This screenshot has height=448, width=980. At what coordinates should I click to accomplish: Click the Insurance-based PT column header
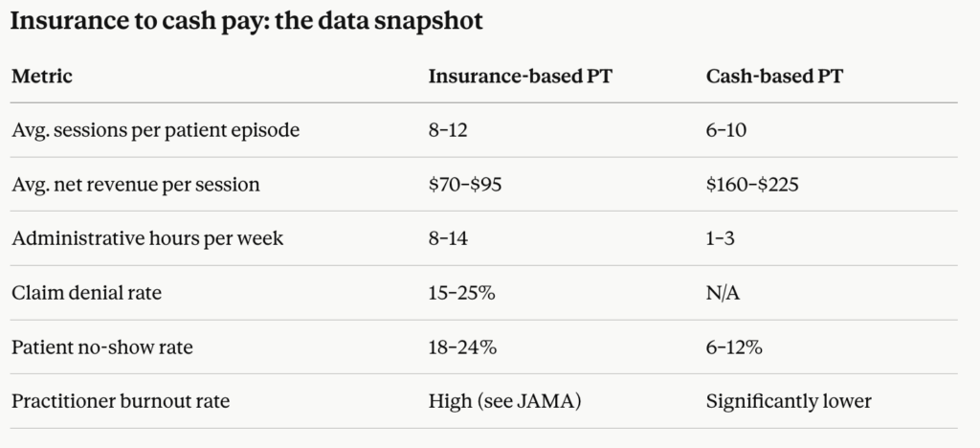pyautogui.click(x=520, y=77)
